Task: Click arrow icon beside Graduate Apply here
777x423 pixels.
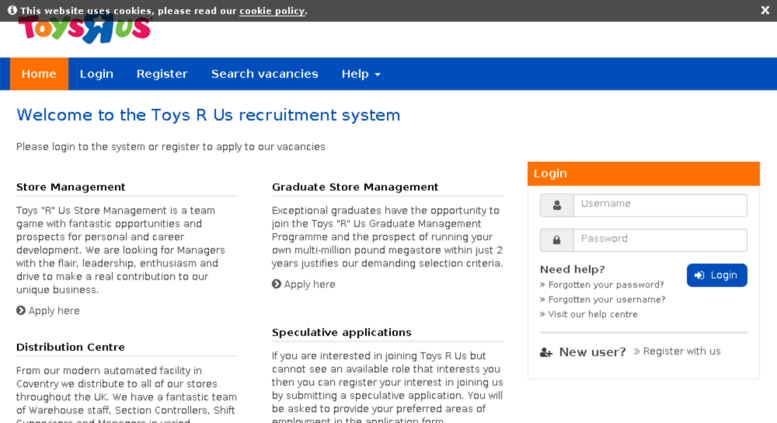Action: [x=277, y=284]
